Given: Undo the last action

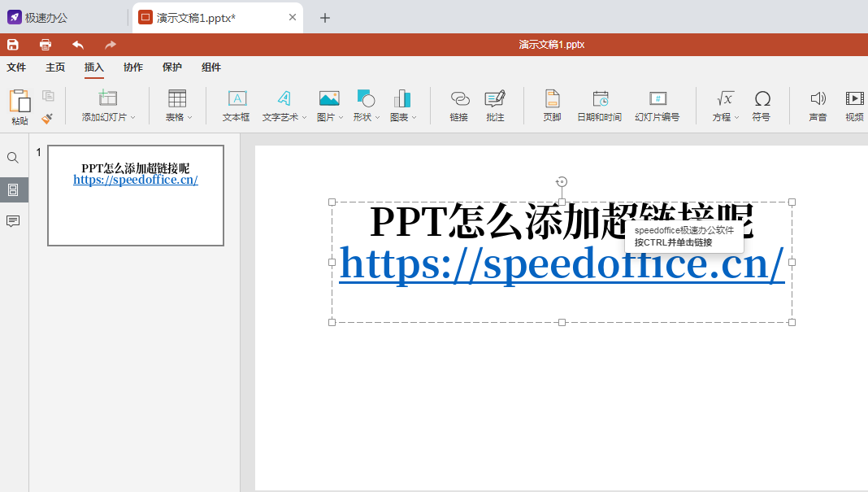Looking at the screenshot, I should 78,45.
